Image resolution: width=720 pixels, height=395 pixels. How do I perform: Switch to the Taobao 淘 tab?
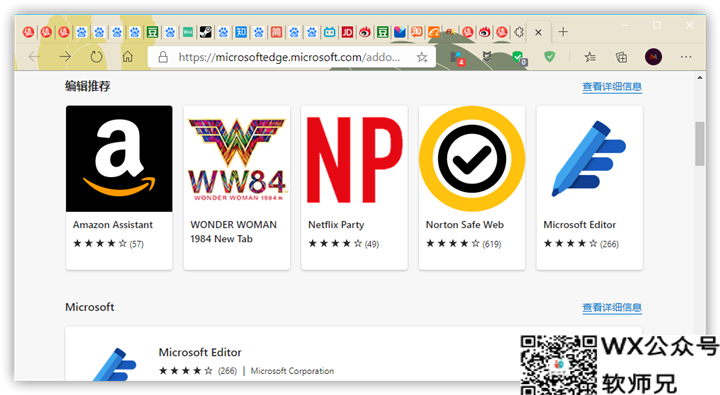point(417,32)
